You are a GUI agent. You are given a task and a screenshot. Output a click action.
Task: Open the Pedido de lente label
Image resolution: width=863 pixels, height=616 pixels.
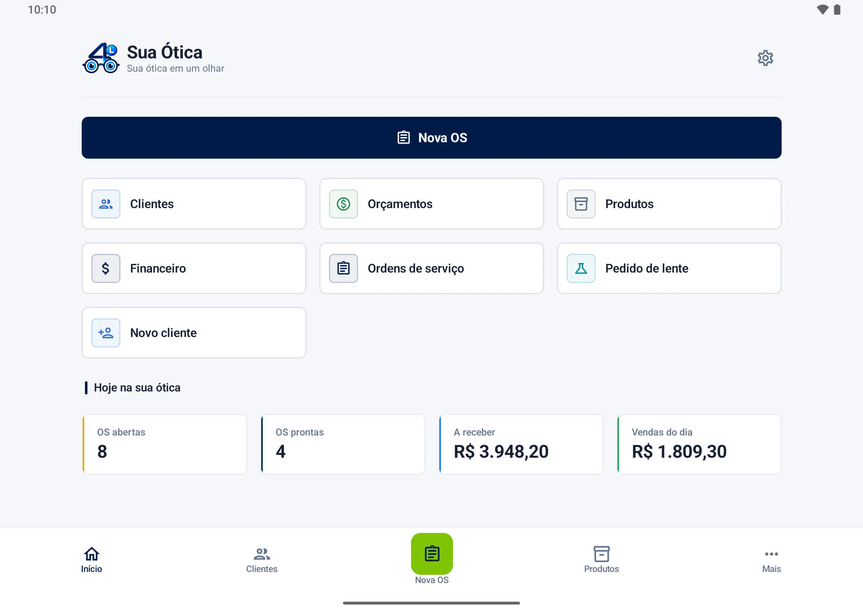(647, 268)
